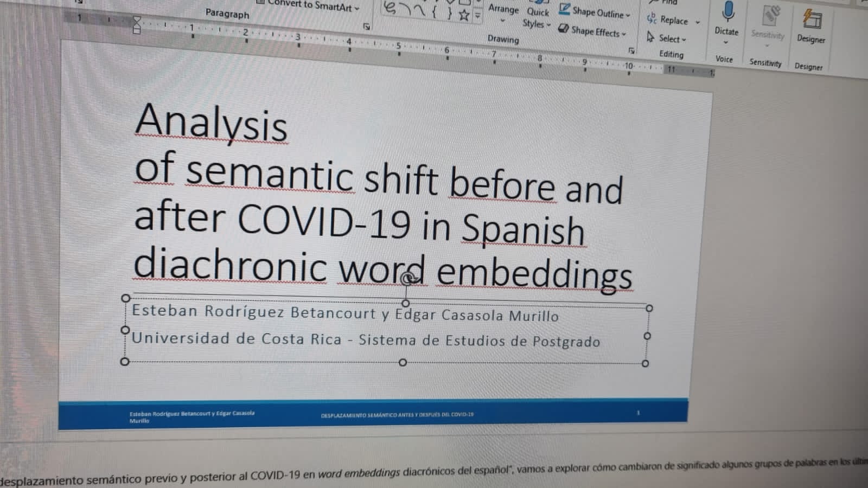The width and height of the screenshot is (868, 488).
Task: Click the rotation handle above subtitle box
Action: tap(409, 278)
